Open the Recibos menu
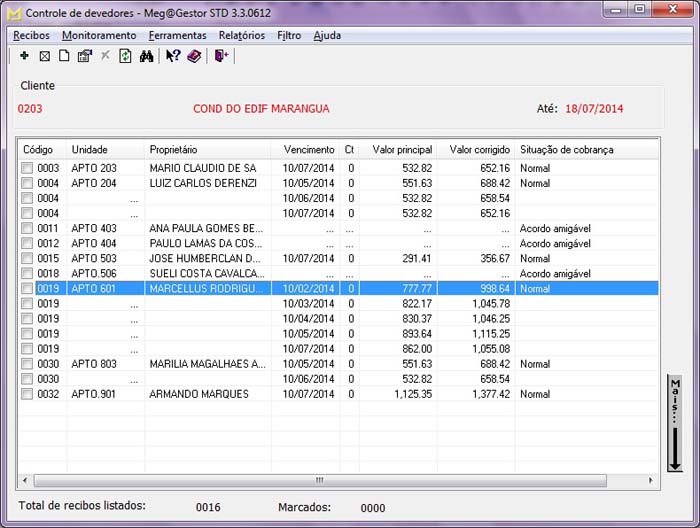The width and height of the screenshot is (700, 528). pos(31,35)
